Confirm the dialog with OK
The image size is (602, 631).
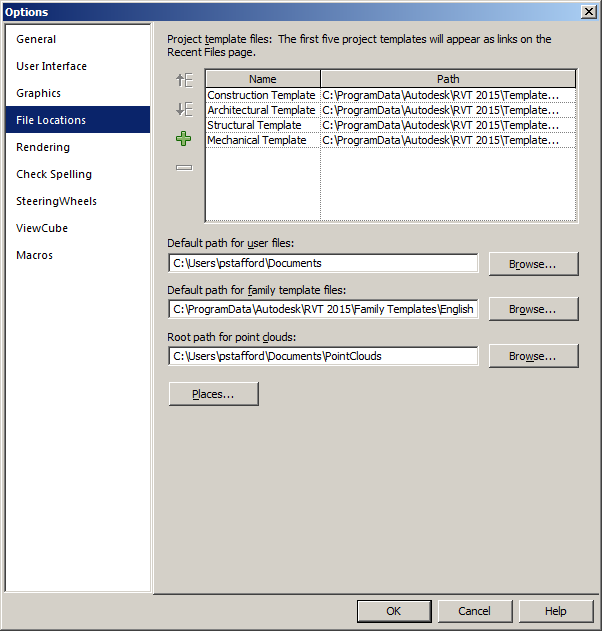(x=394, y=611)
